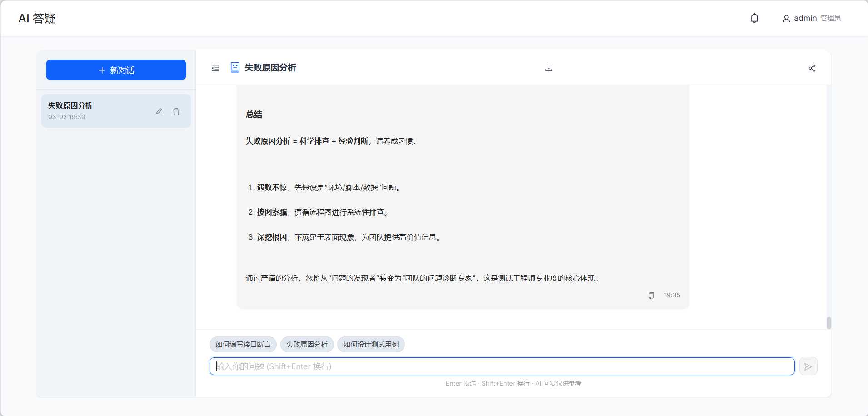Start a new chat with 新对话

(116, 70)
